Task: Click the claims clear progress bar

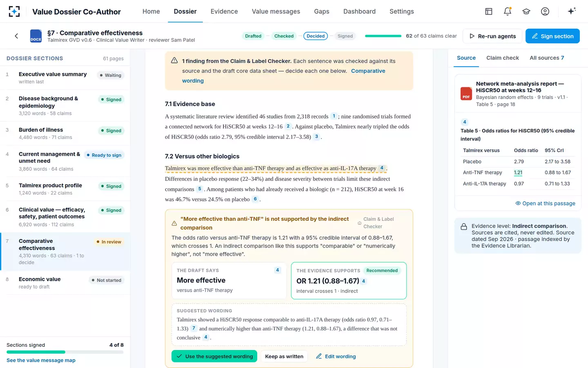Action: coord(383,36)
